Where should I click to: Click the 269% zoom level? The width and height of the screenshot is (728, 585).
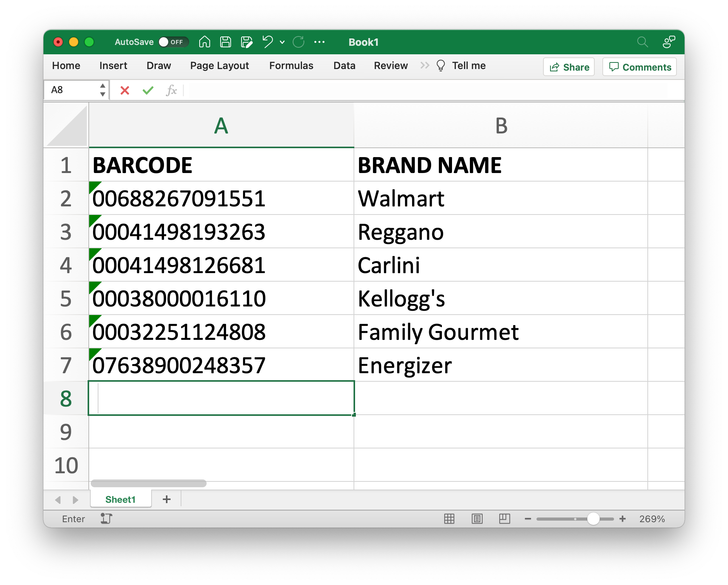652,519
